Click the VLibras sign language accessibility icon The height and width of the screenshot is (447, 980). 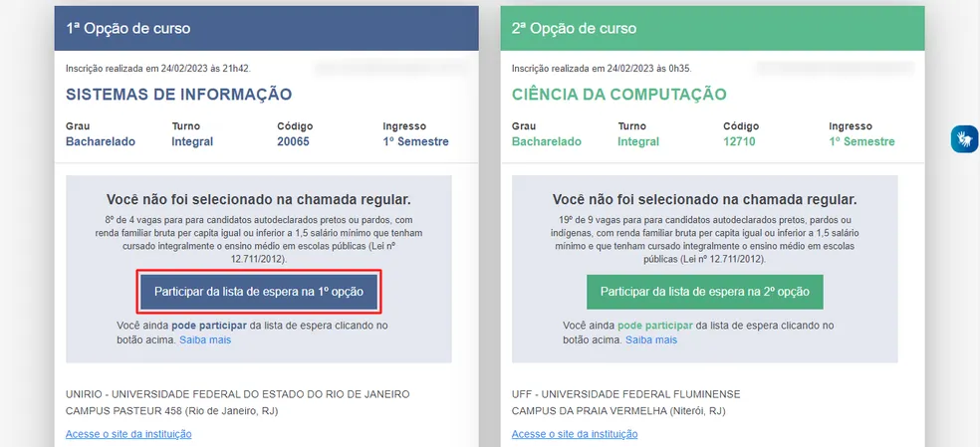pyautogui.click(x=964, y=138)
